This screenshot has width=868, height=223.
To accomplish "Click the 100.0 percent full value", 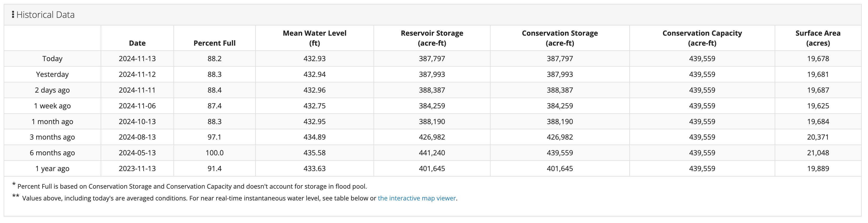I will 214,153.
